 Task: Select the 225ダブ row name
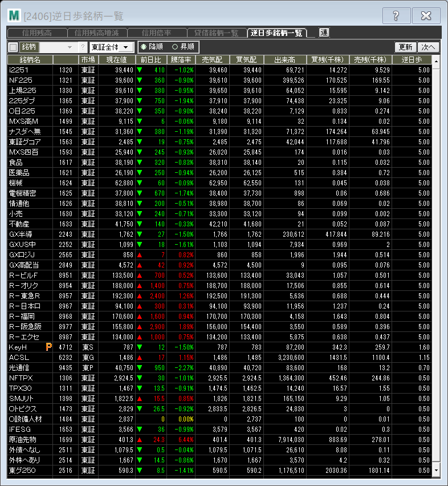[22, 101]
